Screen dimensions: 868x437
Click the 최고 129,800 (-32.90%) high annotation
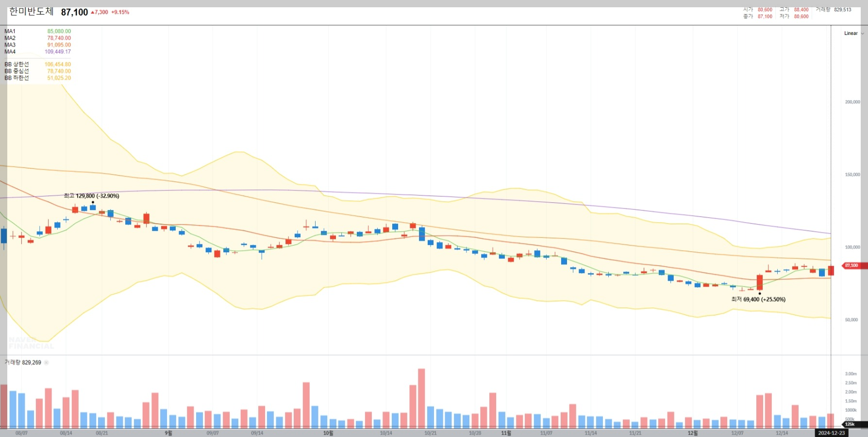[x=91, y=196]
